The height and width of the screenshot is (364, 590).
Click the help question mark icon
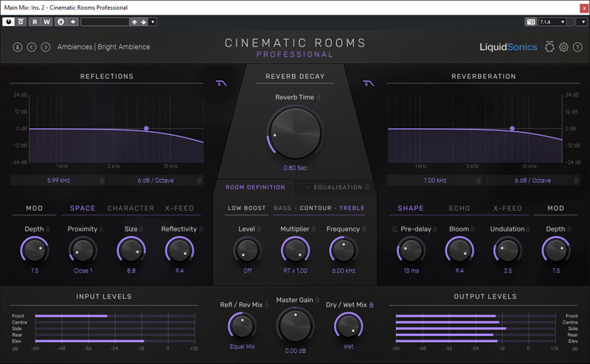click(x=577, y=47)
